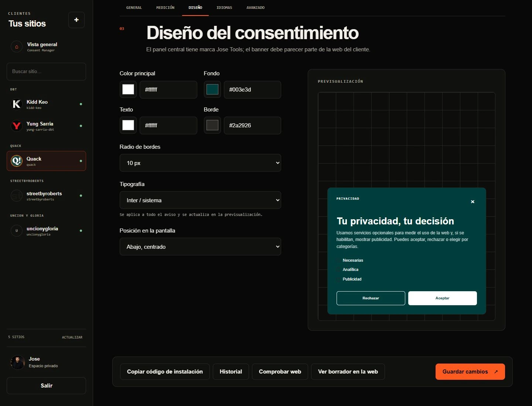Click the Color principal hex field

click(168, 90)
